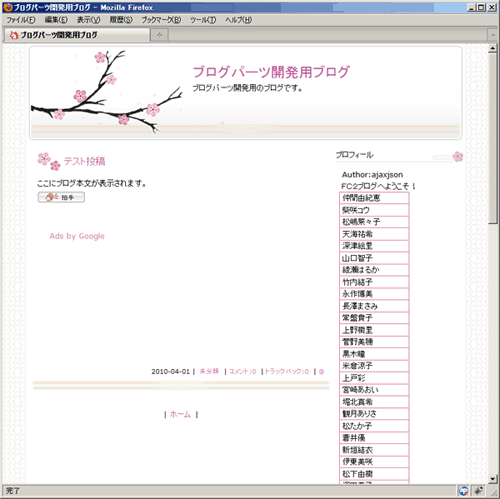The image size is (500, 499).
Task: Select 伊東美咲 in the name list
Action: point(374,462)
